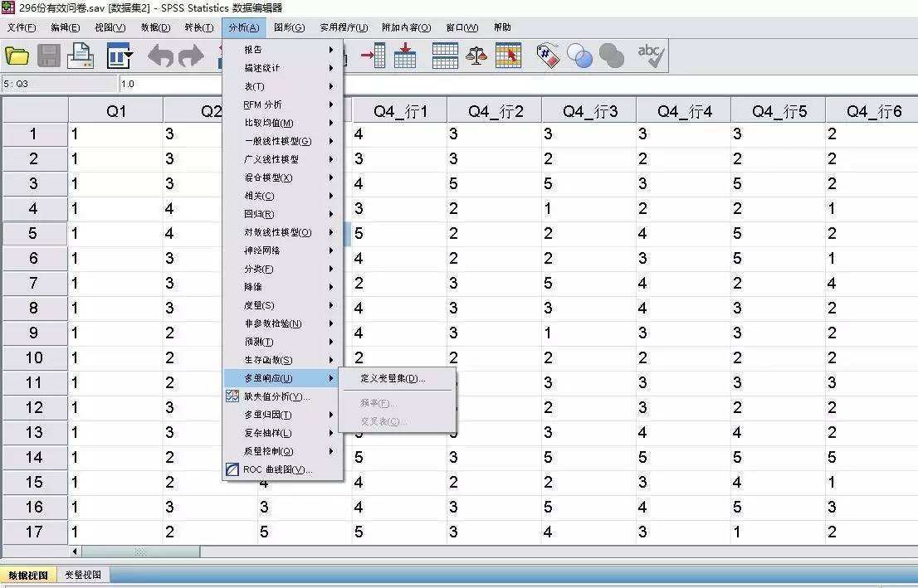
Task: Expand the 分类(F) submenu
Action: coord(282,269)
